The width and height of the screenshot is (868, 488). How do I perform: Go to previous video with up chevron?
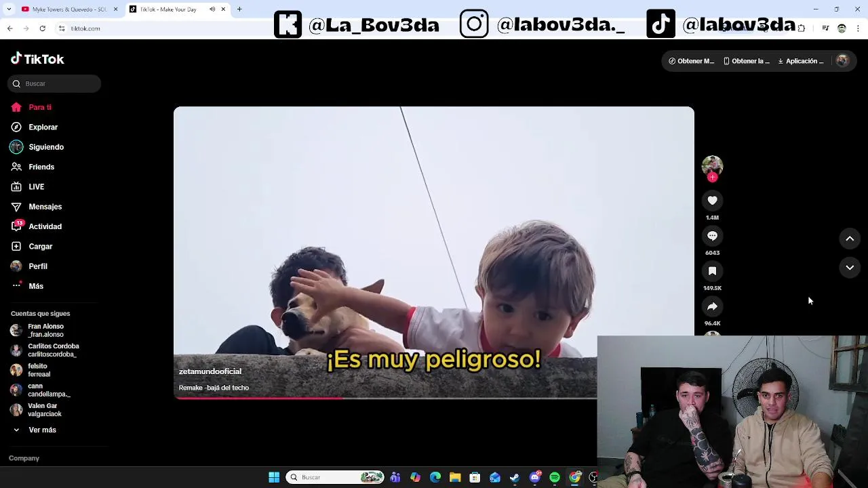pos(850,239)
